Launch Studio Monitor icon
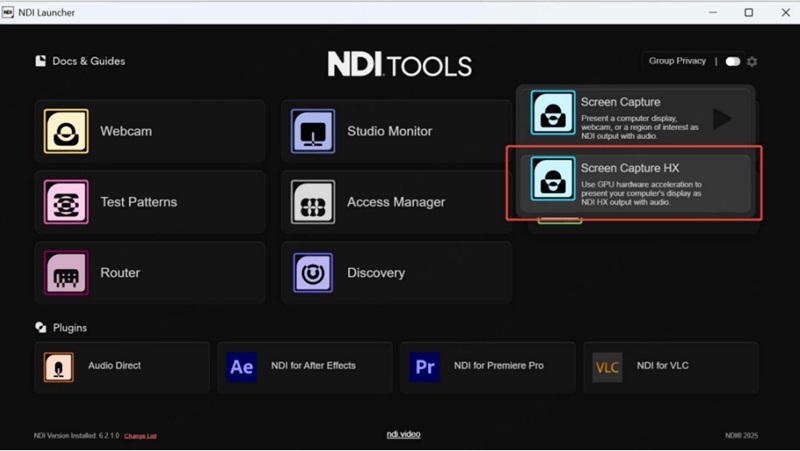 point(313,131)
